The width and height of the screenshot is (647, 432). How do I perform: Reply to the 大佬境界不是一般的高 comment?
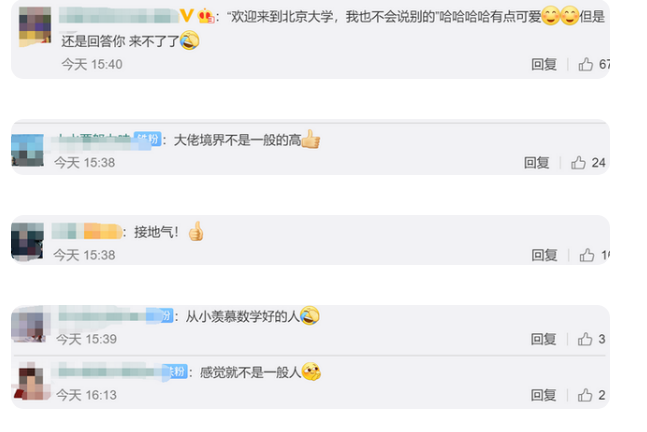point(536,163)
